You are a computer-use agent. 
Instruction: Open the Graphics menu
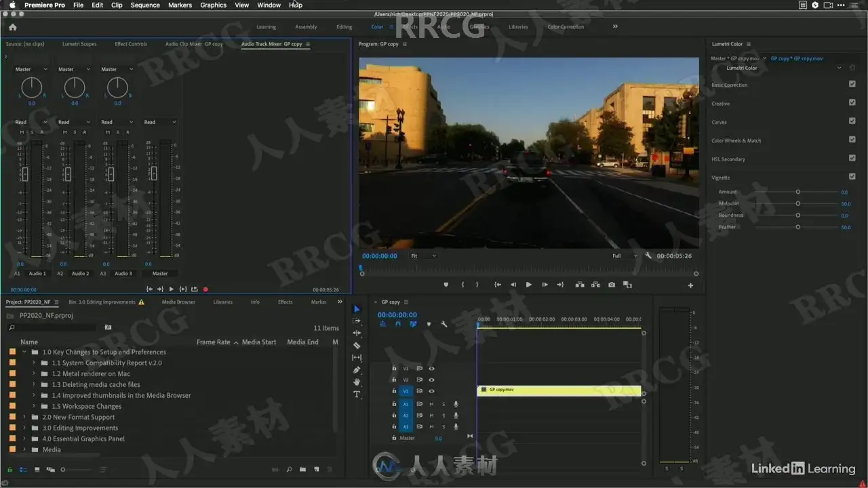pos(213,5)
